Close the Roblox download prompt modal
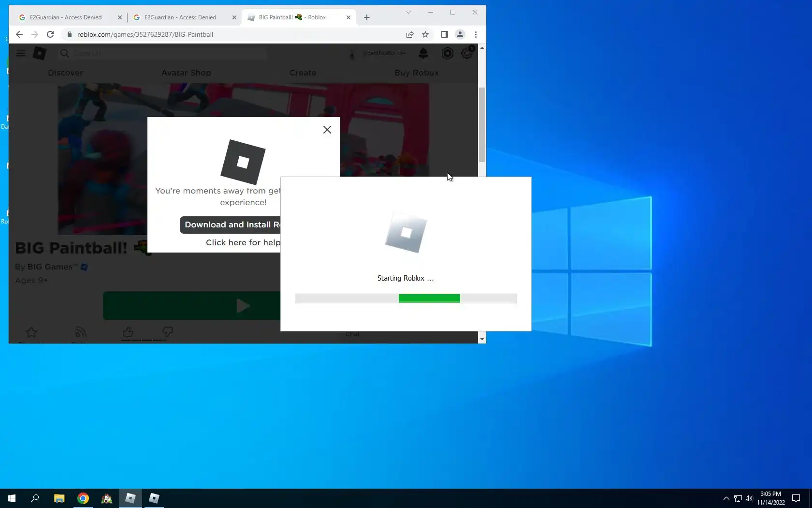 click(327, 130)
